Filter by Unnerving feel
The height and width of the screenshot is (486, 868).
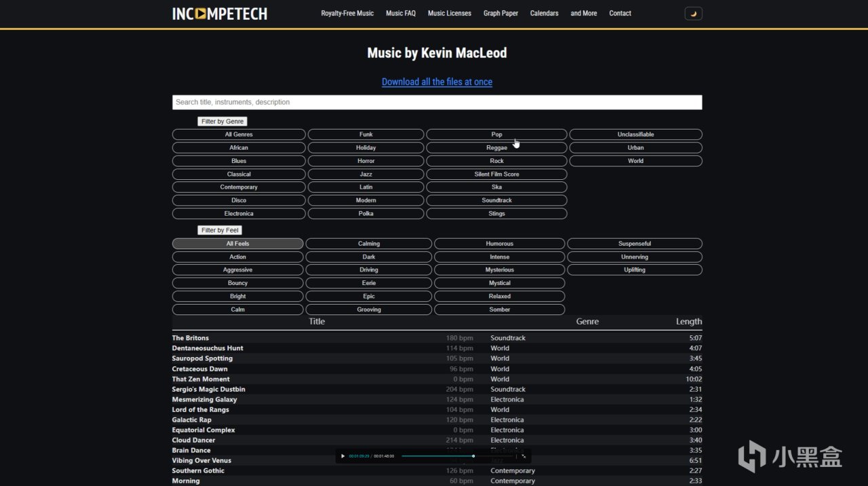[x=635, y=257]
